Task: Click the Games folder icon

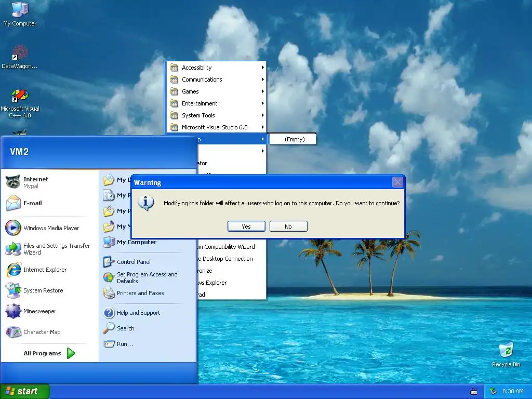Action: coord(174,91)
